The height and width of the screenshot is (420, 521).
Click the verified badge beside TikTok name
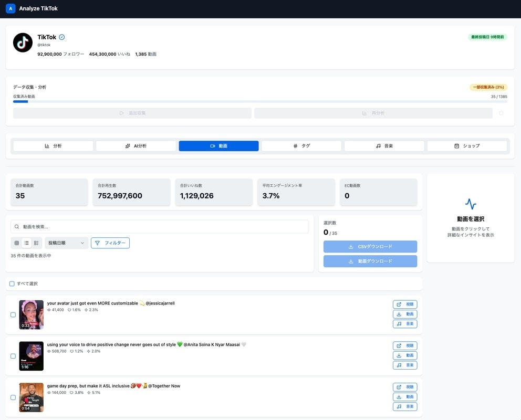coord(62,37)
